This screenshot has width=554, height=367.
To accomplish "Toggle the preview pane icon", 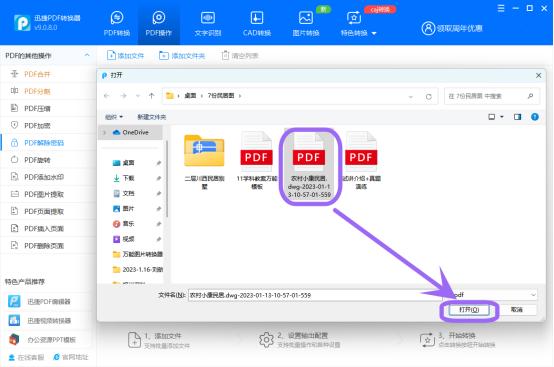I will pos(518,117).
